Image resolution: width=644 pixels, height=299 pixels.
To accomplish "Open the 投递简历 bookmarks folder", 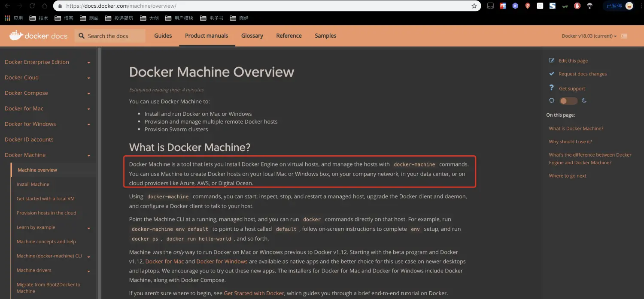I will pos(119,18).
